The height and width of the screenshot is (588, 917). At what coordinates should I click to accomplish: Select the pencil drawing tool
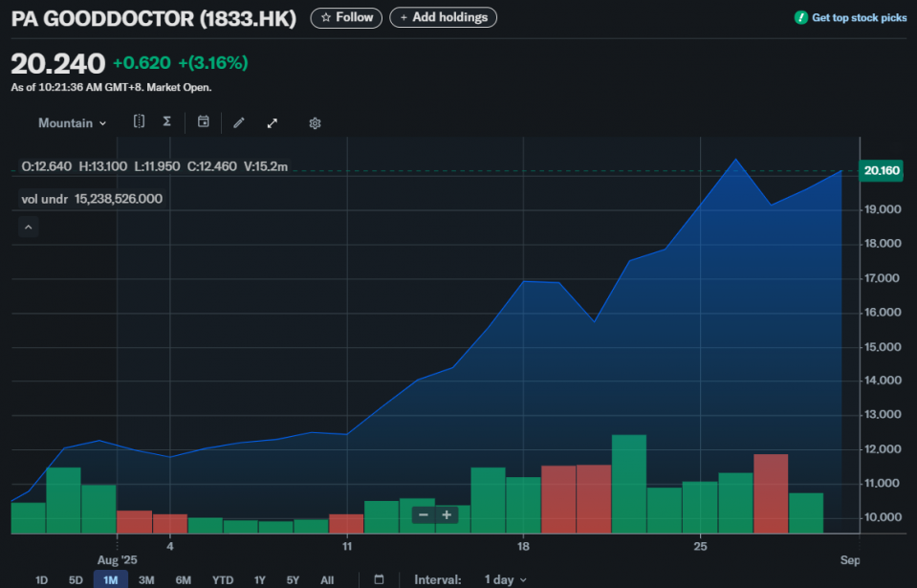click(x=239, y=122)
